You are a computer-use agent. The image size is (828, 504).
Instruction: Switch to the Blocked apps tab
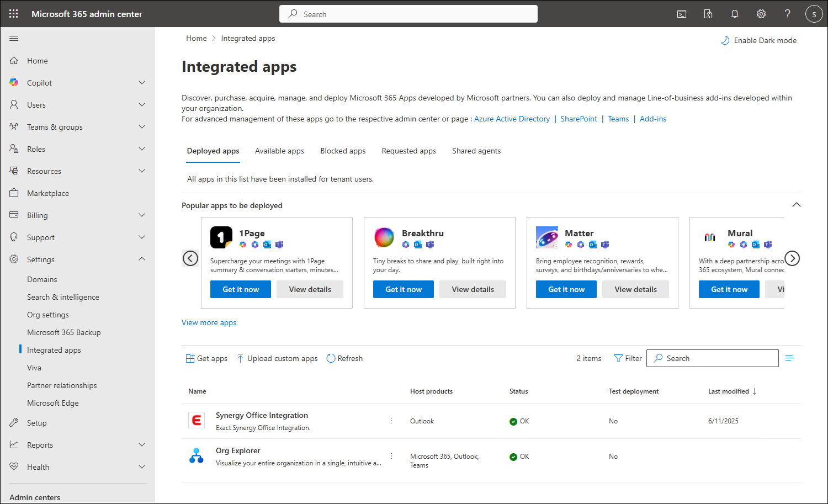(343, 151)
